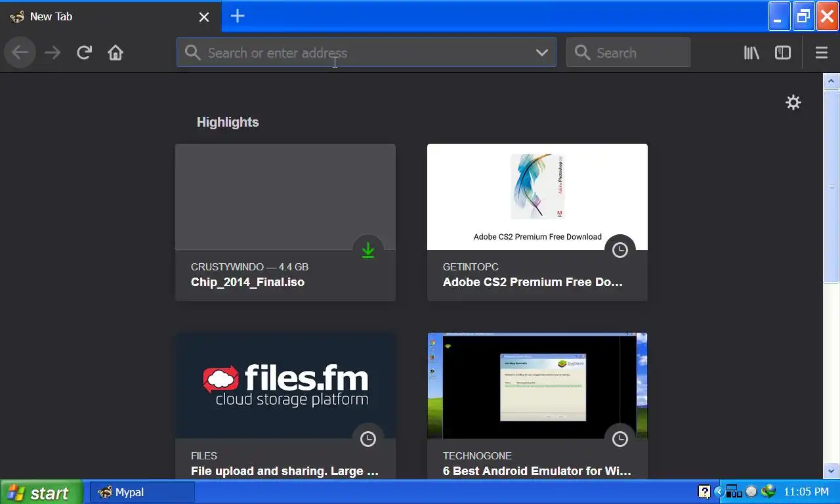Open the Library bookmarks and history icon
The height and width of the screenshot is (504, 840).
[751, 52]
